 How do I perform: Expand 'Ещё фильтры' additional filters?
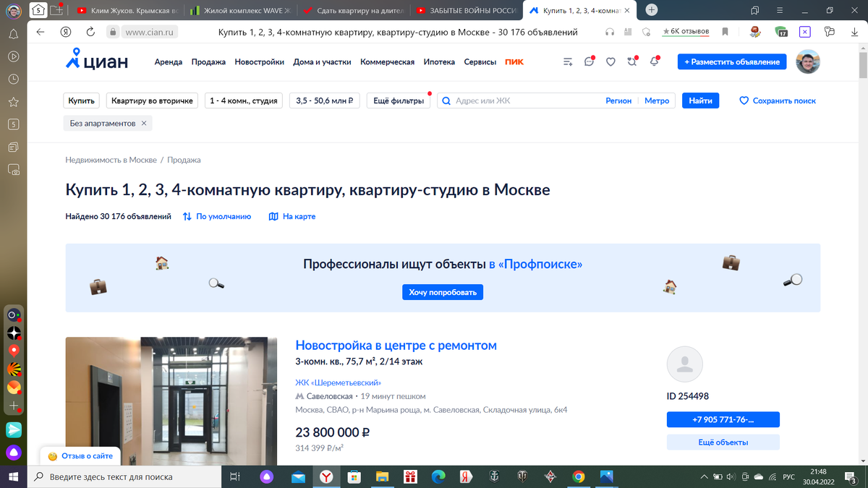click(x=399, y=101)
